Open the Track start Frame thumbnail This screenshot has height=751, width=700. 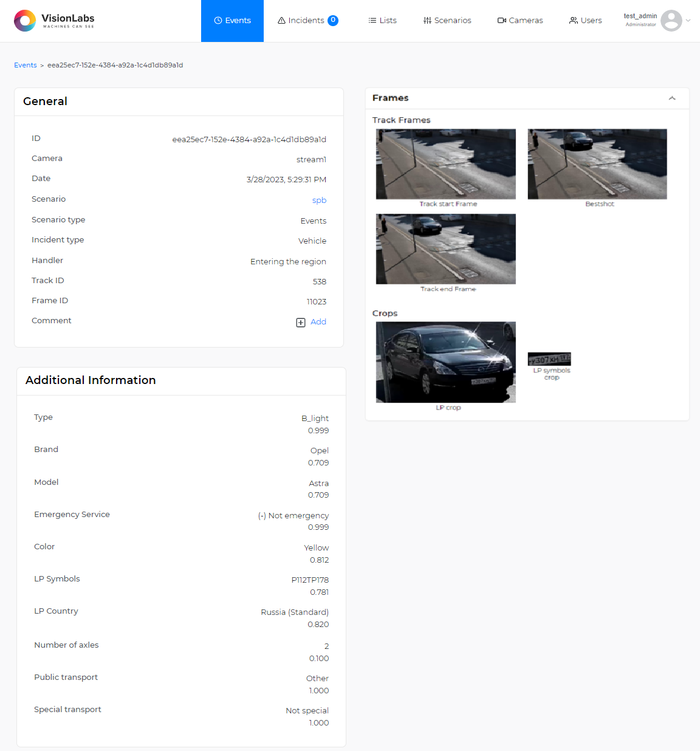coord(446,164)
